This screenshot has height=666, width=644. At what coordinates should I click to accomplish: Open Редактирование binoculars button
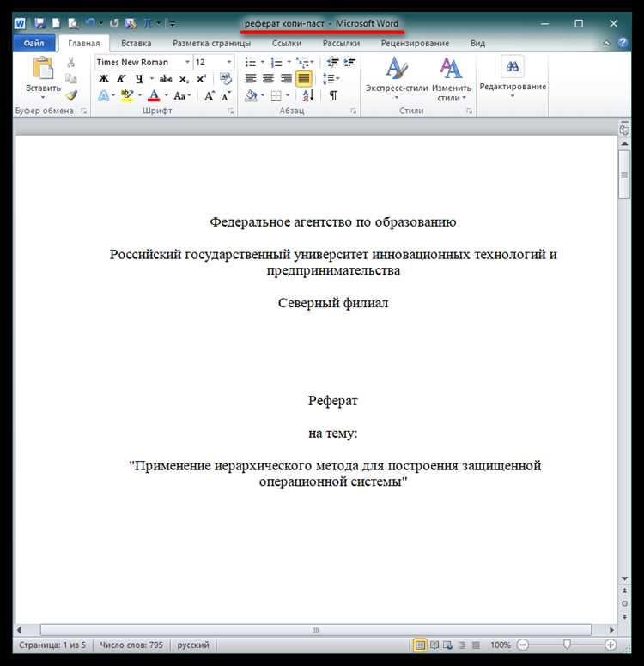click(513, 66)
